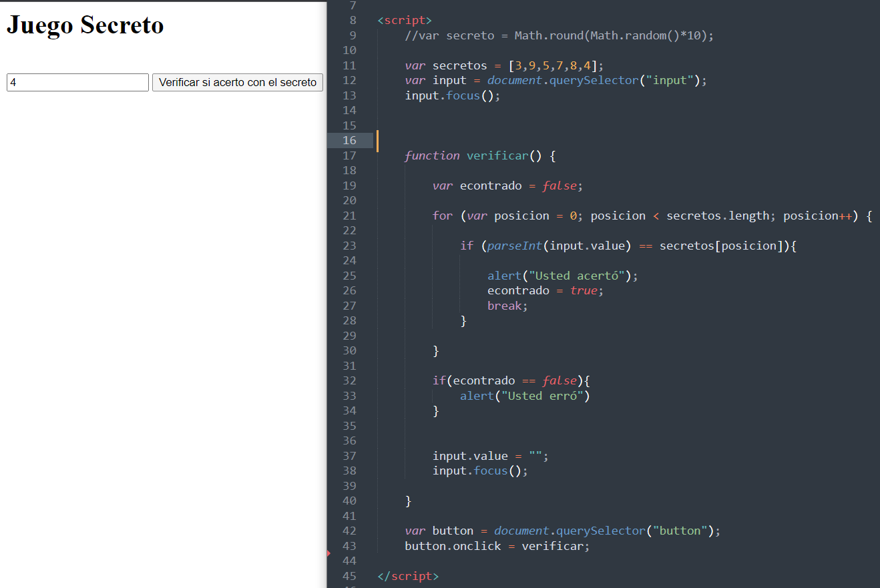Viewport: 880px width, 588px height.
Task: Click the number input field containing 4
Action: (x=77, y=82)
